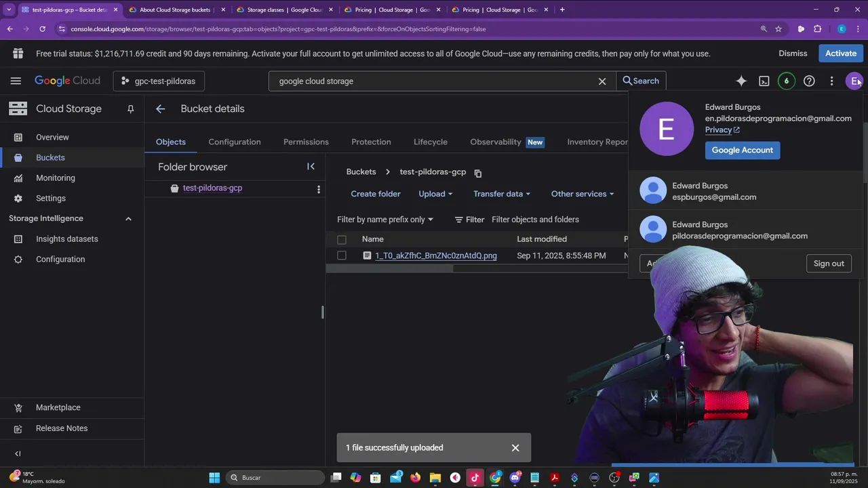The width and height of the screenshot is (868, 488).
Task: Pin Cloud Storage with the pin icon
Action: click(x=131, y=108)
